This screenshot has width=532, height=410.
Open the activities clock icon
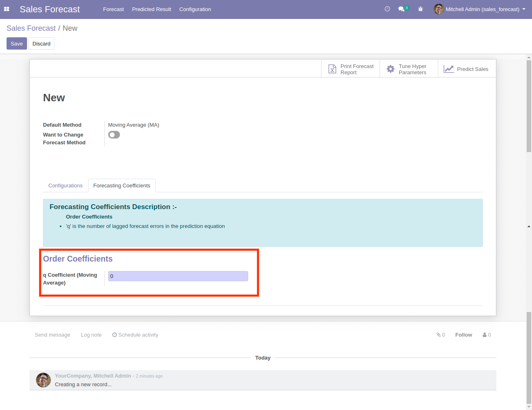tap(387, 9)
